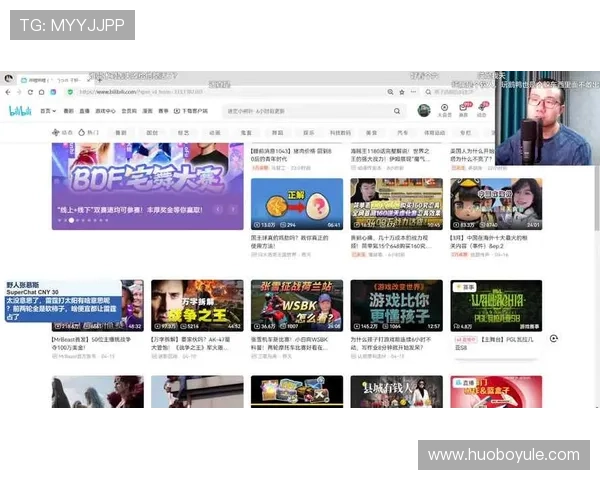The width and height of the screenshot is (600, 480).
Task: Click the refresh recommendations circular icon
Action: [554, 338]
